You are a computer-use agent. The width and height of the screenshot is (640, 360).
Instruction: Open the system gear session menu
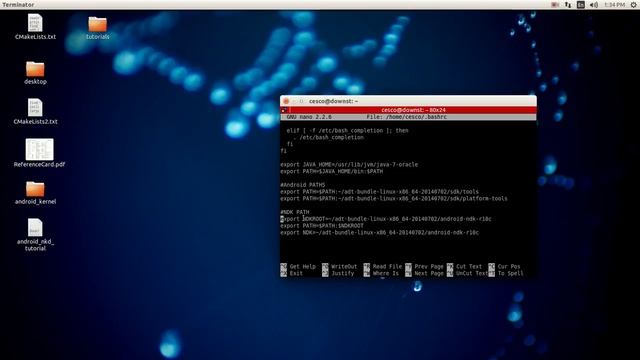tap(633, 5)
